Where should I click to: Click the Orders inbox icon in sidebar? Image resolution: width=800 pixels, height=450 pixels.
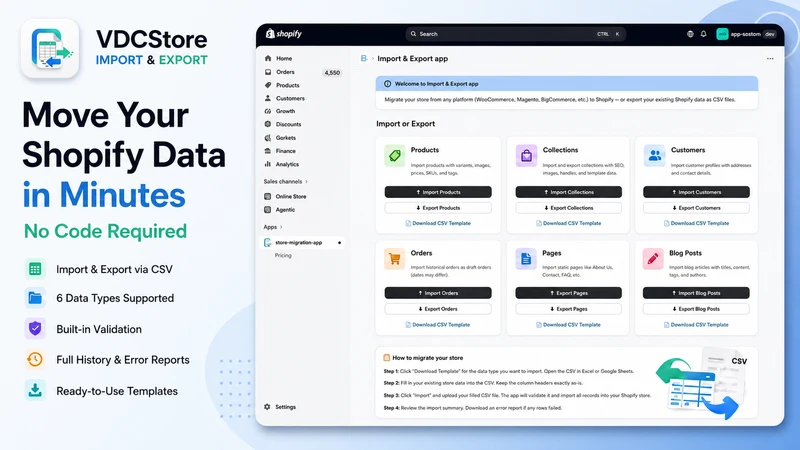pos(268,72)
